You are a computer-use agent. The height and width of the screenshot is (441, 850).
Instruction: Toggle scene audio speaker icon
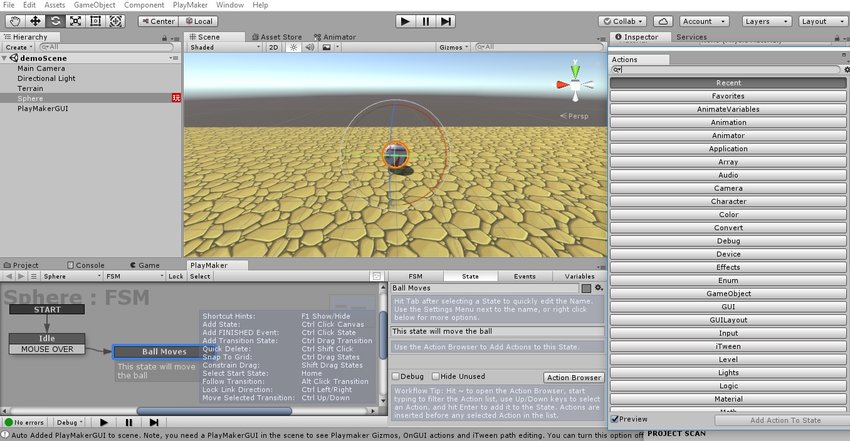[x=310, y=47]
